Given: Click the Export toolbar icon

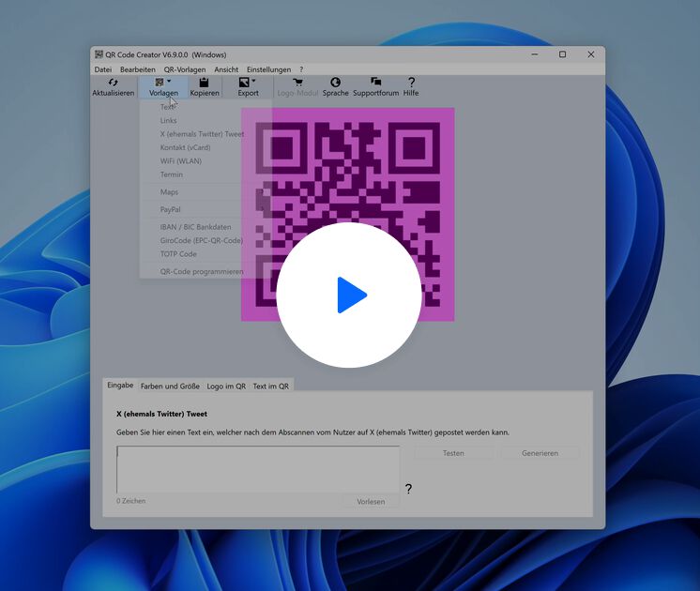Looking at the screenshot, I should (x=244, y=83).
